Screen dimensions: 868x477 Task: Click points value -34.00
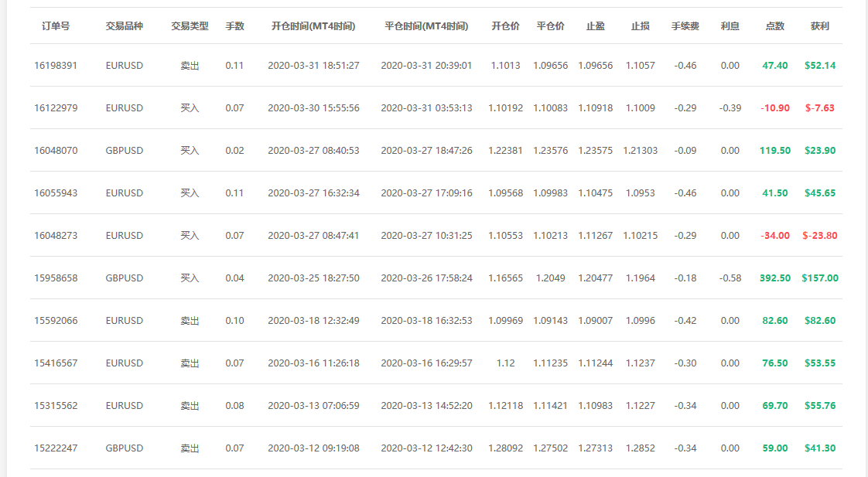[x=774, y=236]
